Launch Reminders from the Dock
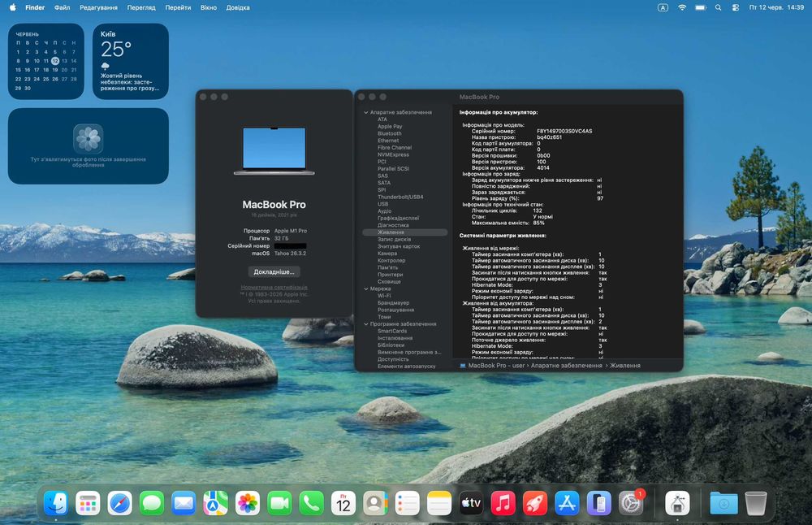 pyautogui.click(x=407, y=503)
